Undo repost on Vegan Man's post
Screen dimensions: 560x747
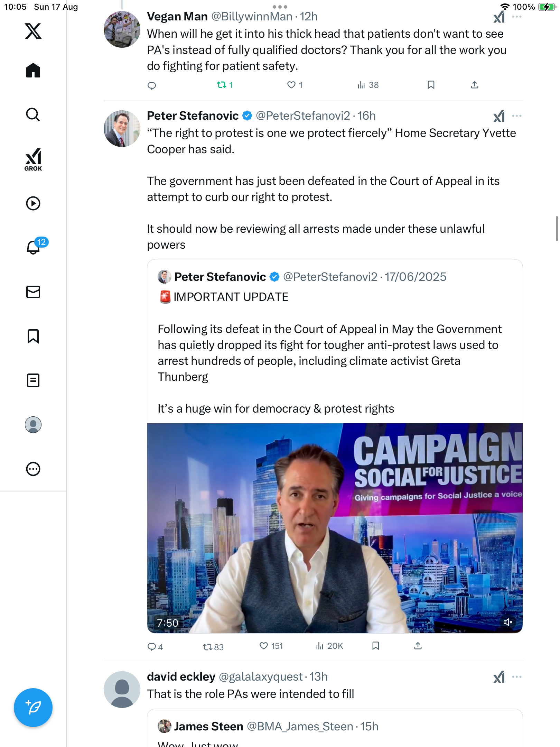221,85
